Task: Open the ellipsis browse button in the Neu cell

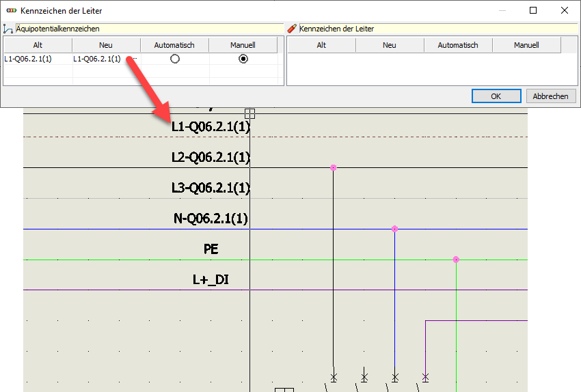Action: (x=135, y=59)
